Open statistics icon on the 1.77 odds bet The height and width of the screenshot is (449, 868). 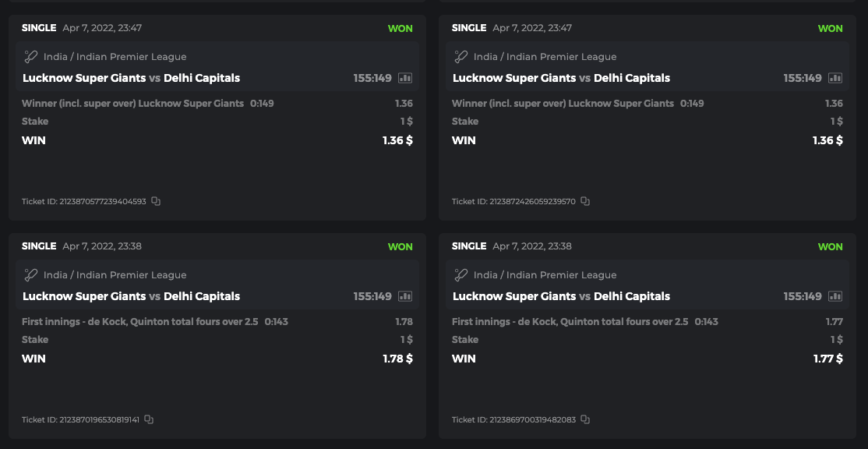click(x=835, y=296)
